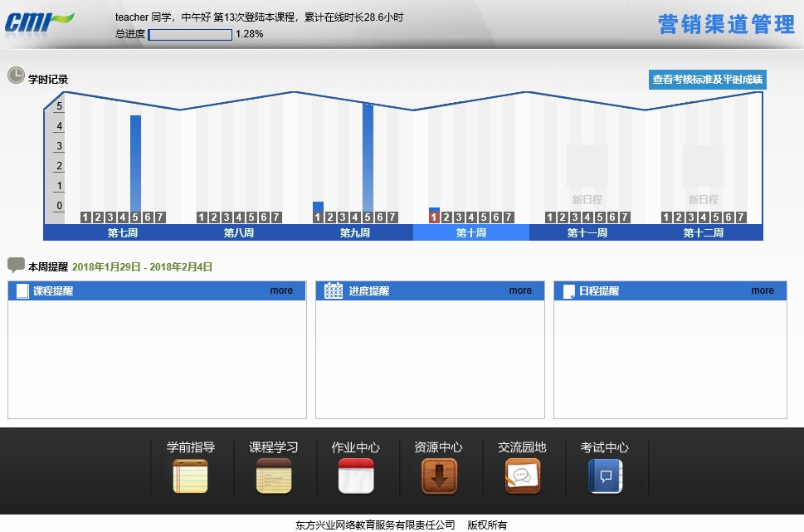The height and width of the screenshot is (532, 804).
Task: Expand 进度提醒 panel via more
Action: click(x=520, y=290)
